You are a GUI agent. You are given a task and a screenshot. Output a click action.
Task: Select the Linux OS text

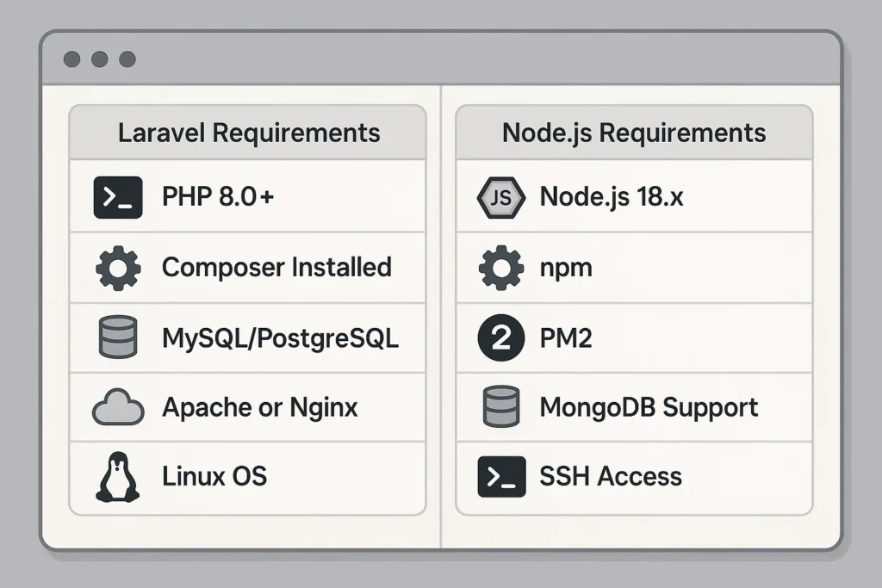(x=214, y=476)
